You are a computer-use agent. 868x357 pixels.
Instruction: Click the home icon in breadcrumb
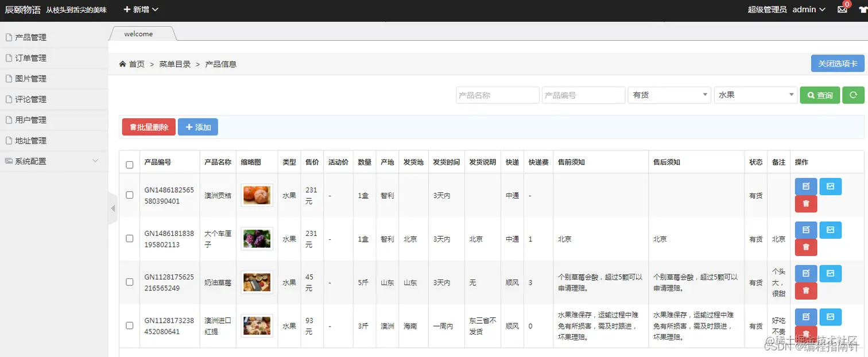pos(122,64)
